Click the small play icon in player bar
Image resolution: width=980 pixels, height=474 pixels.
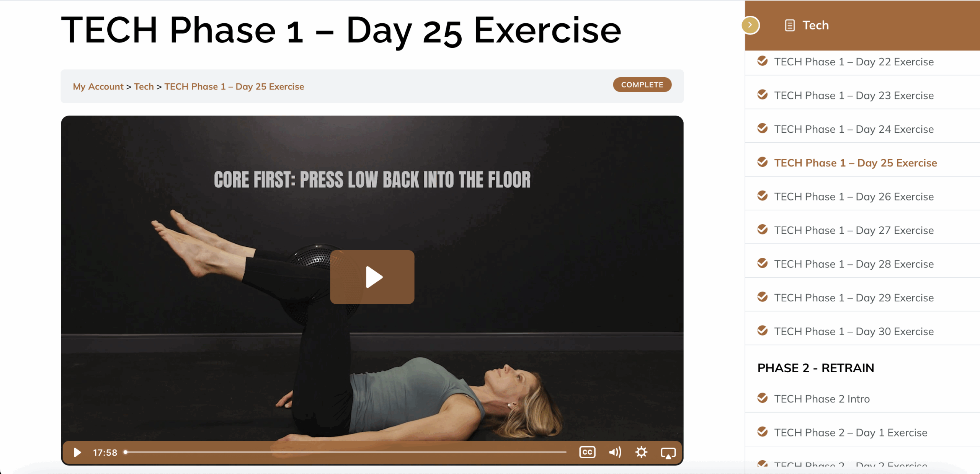click(77, 453)
